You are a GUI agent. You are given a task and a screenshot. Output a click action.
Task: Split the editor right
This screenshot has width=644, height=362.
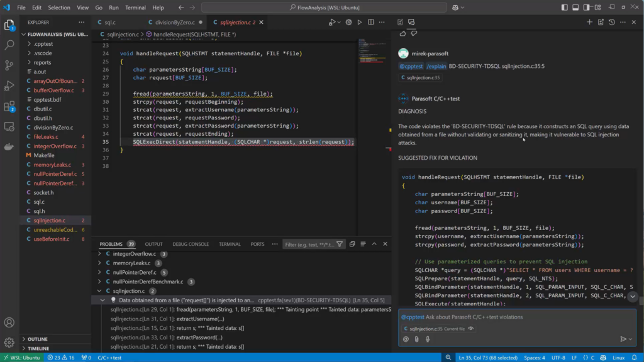coord(371,22)
